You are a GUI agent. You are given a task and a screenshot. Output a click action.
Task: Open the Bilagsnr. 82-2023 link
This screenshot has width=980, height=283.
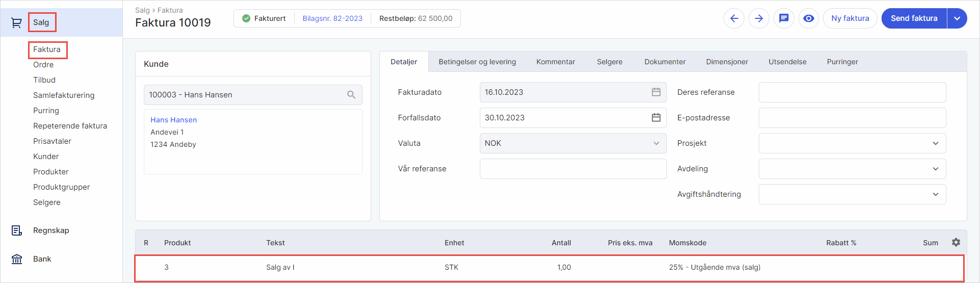(332, 18)
